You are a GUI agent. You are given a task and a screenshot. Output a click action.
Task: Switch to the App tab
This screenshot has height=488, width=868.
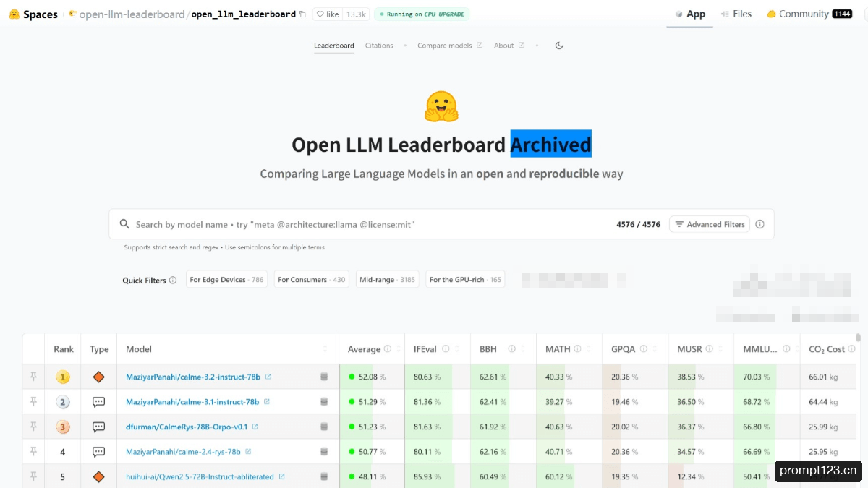click(690, 14)
